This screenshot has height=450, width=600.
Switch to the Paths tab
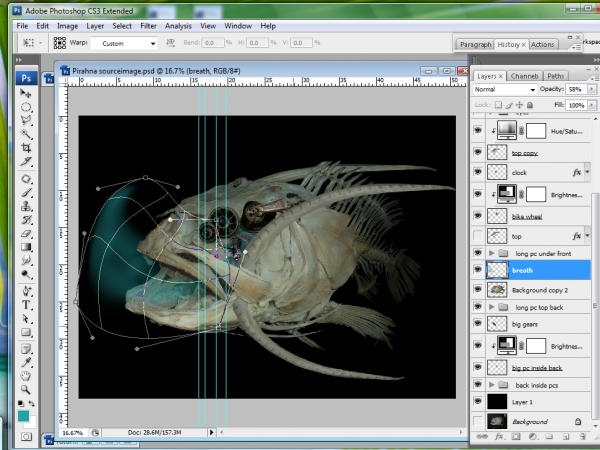(x=556, y=76)
